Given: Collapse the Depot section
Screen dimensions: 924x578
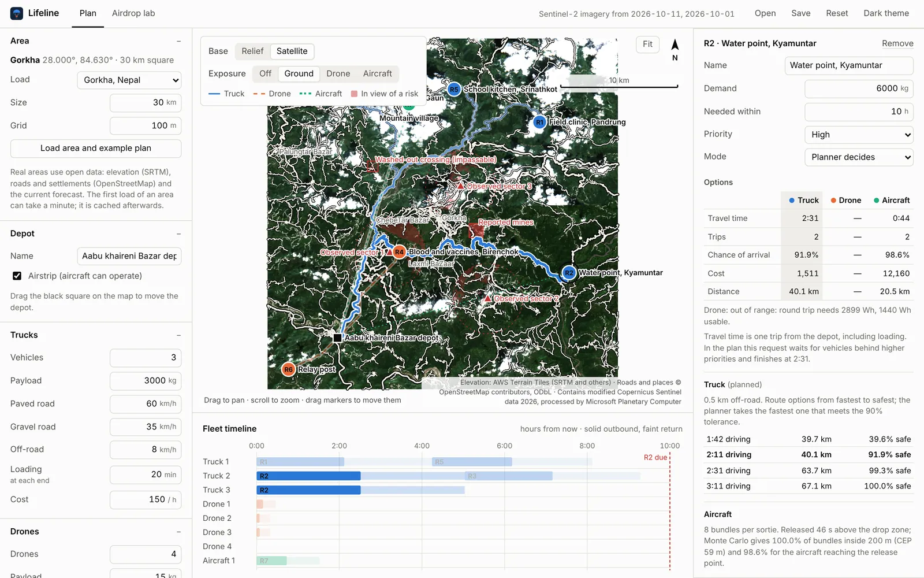Looking at the screenshot, I should tap(178, 234).
